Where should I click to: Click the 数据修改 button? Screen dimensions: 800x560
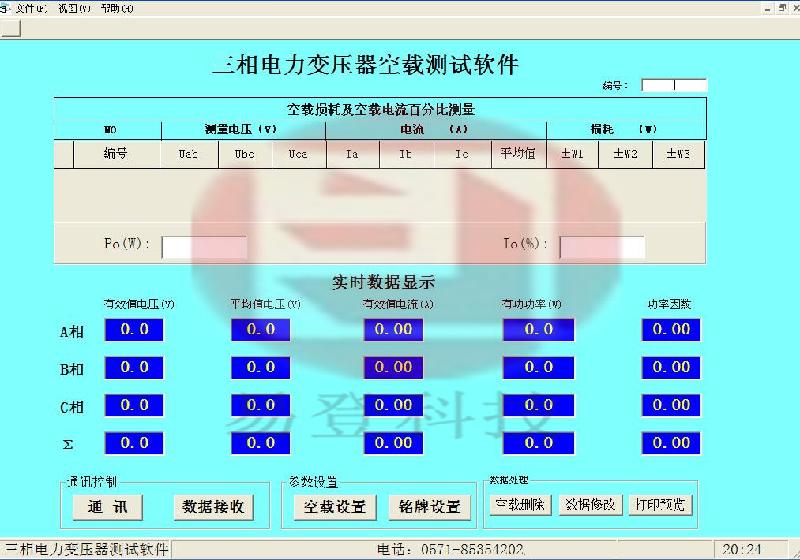click(590, 505)
